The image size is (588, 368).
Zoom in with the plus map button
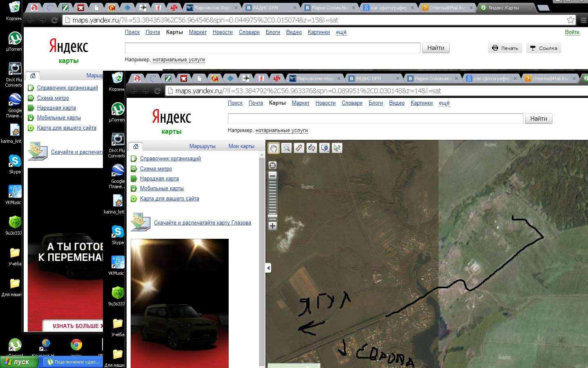(273, 226)
